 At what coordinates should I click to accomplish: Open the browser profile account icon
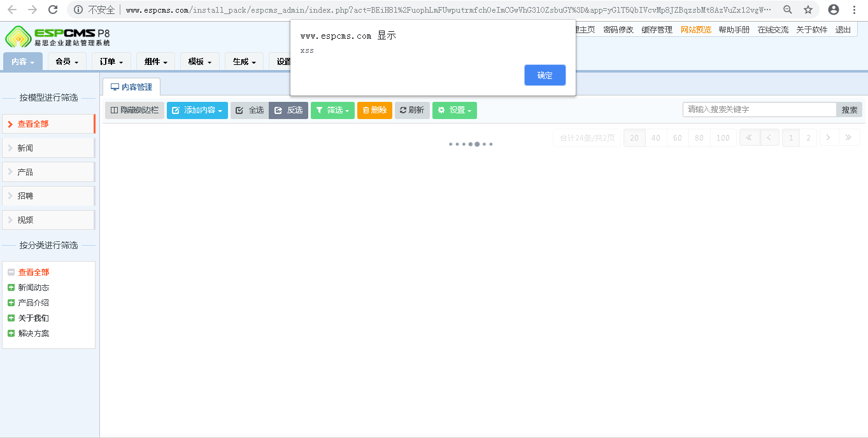[x=833, y=10]
